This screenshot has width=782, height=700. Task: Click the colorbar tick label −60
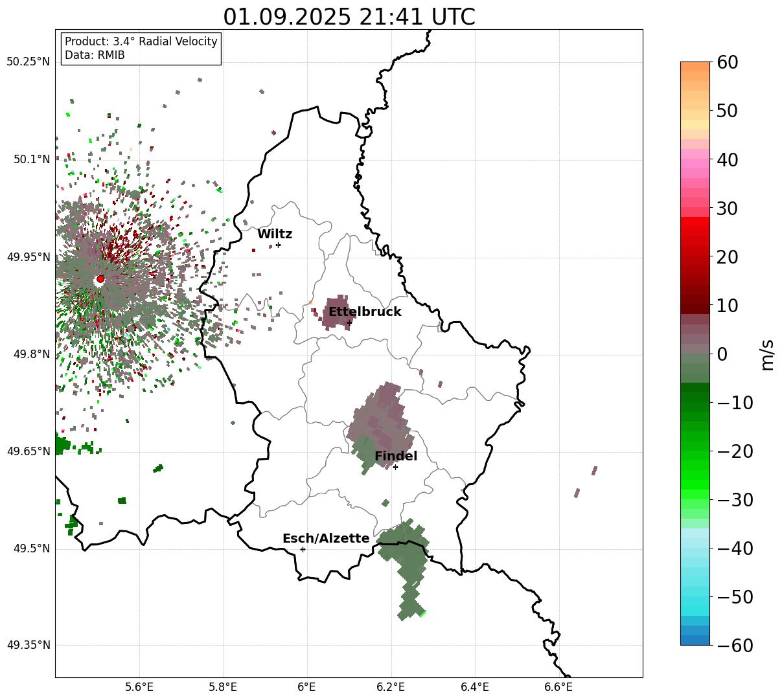pos(735,646)
